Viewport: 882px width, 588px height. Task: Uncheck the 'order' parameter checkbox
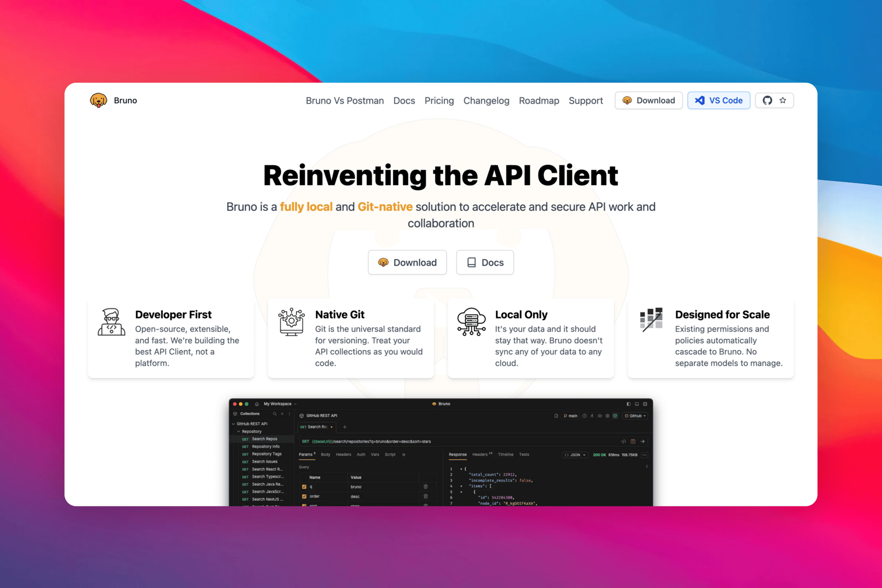pos(304,496)
